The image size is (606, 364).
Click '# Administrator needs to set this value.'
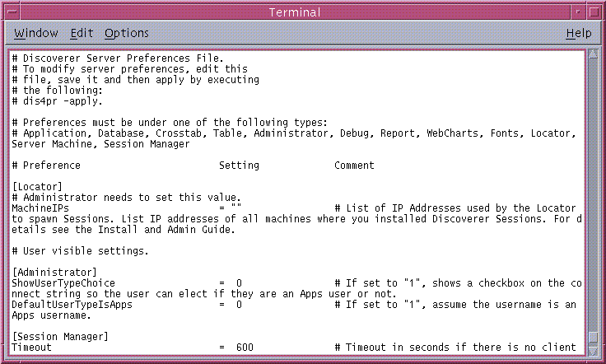tap(126, 198)
